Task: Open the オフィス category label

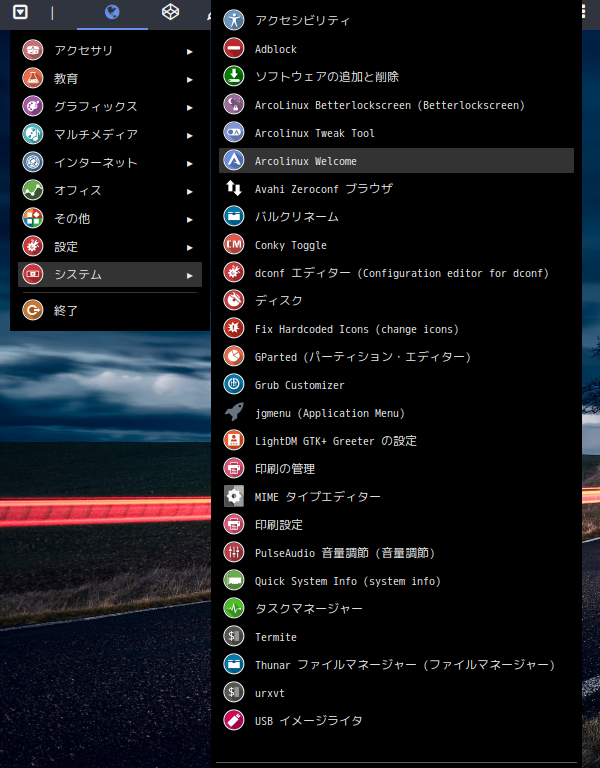Action: pyautogui.click(x=78, y=191)
